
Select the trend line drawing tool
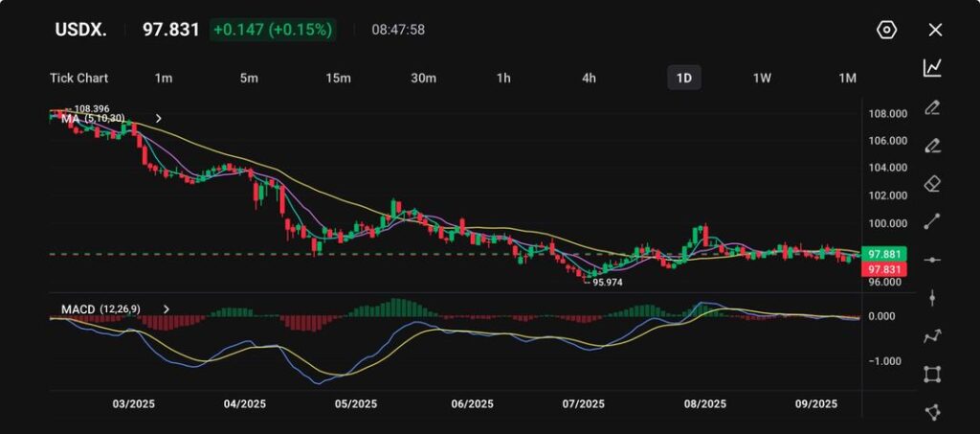(932, 221)
